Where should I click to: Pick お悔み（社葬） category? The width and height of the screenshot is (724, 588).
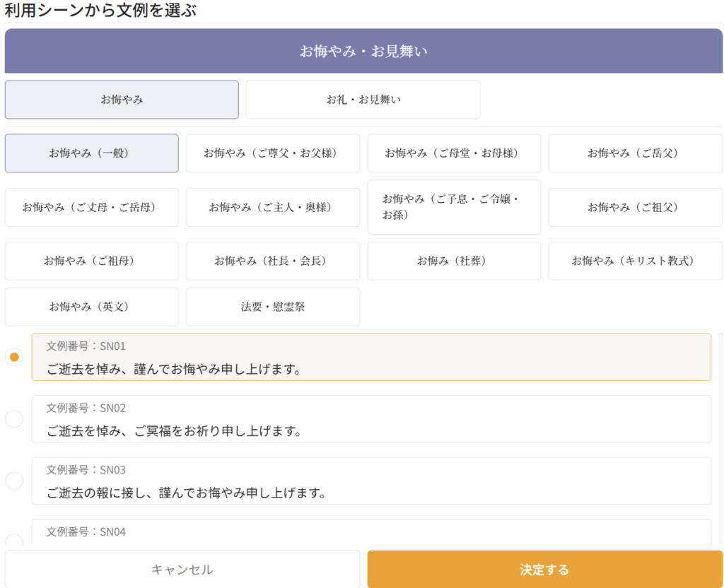[454, 261]
